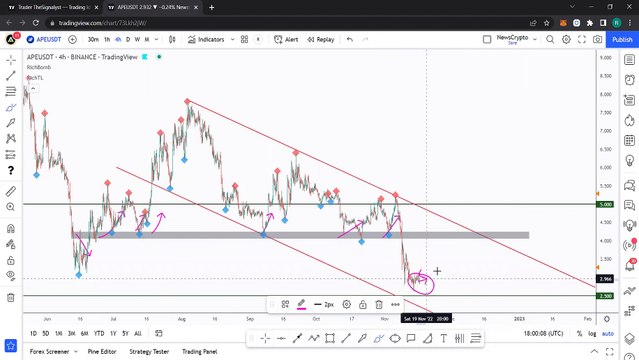The image size is (639, 360).
Task: Toggle magnet mode in left sidebar
Action: pos(11,228)
